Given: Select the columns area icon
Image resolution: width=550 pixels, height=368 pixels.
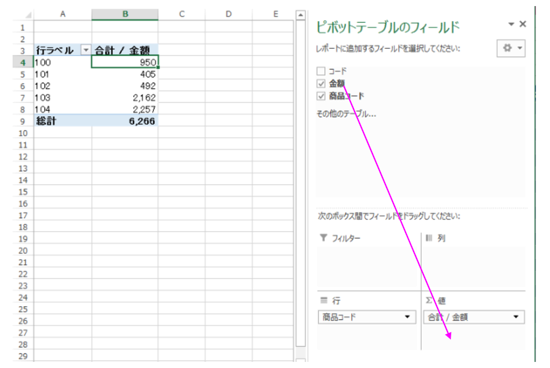Looking at the screenshot, I should click(429, 238).
